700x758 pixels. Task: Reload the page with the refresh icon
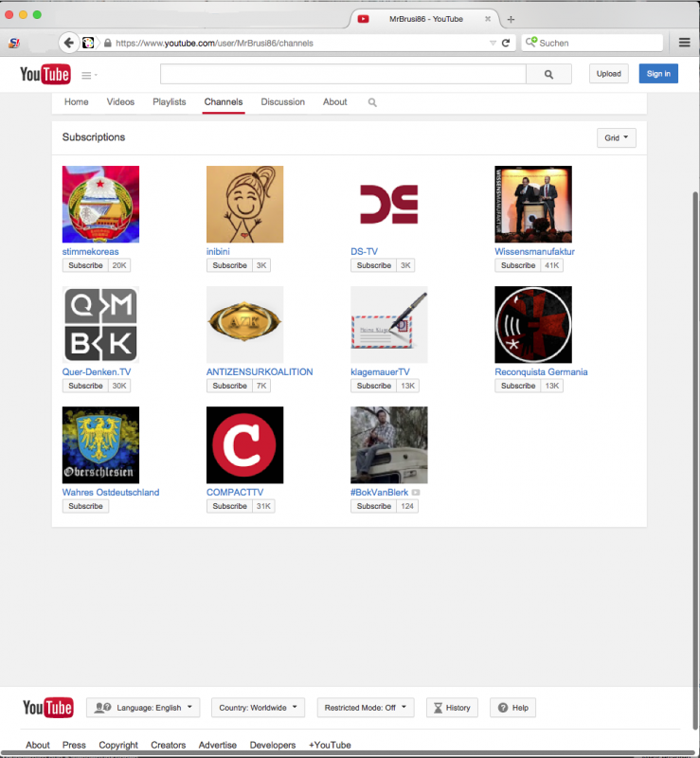(506, 43)
